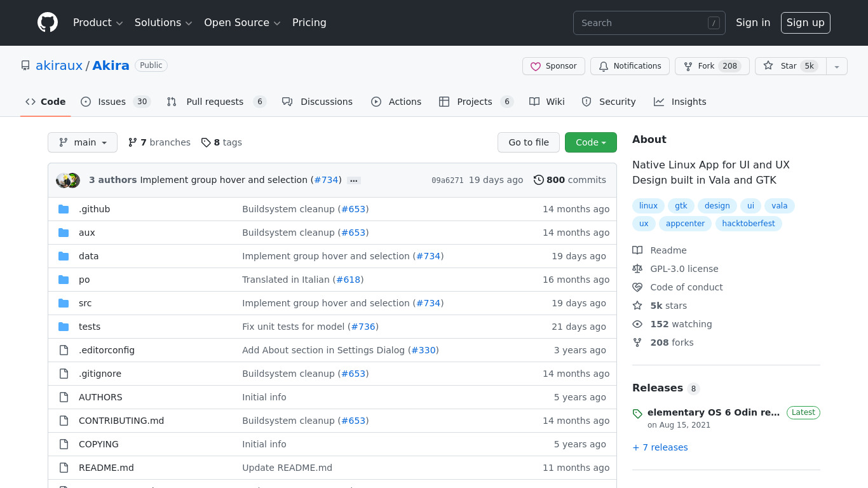
Task: Click the file icon for COPYING
Action: click(64, 444)
